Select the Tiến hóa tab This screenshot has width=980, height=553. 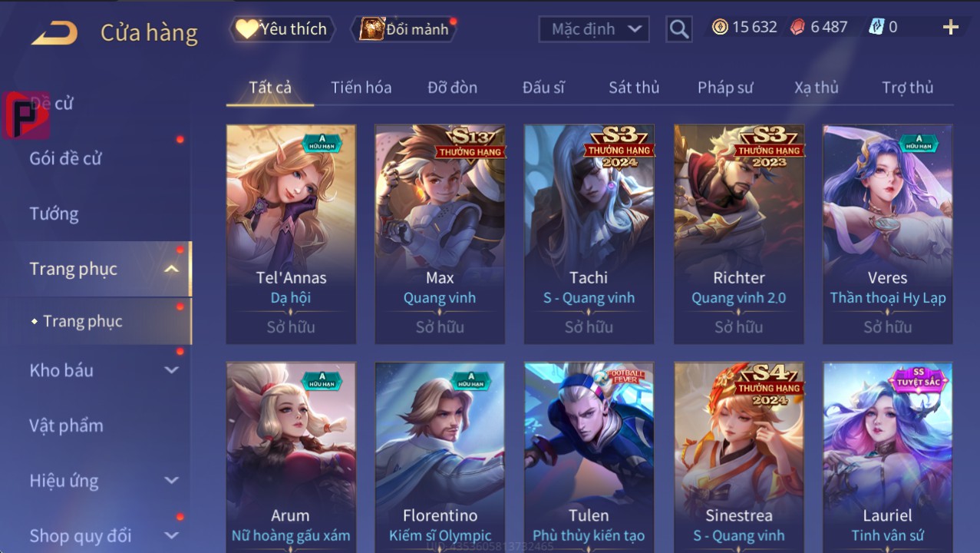click(361, 88)
